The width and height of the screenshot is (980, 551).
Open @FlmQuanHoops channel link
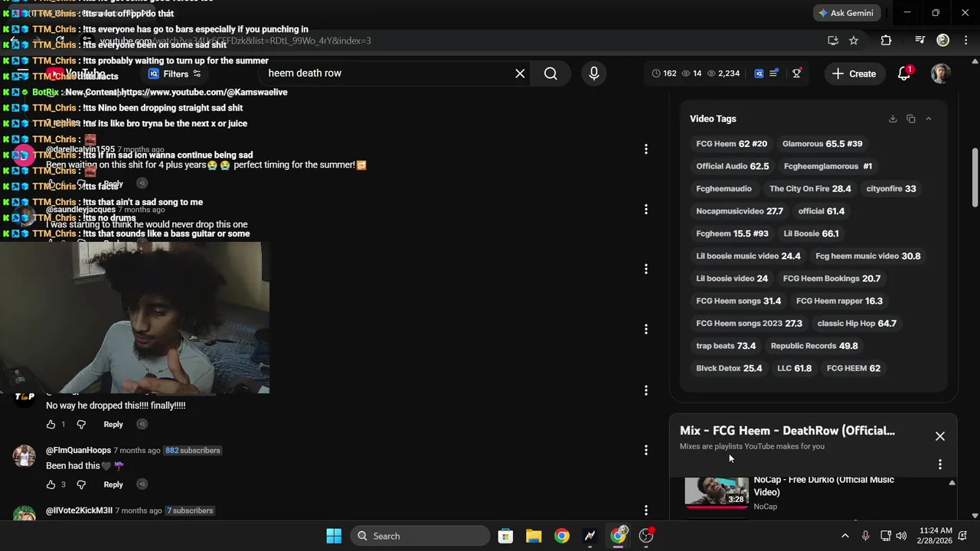coord(78,450)
